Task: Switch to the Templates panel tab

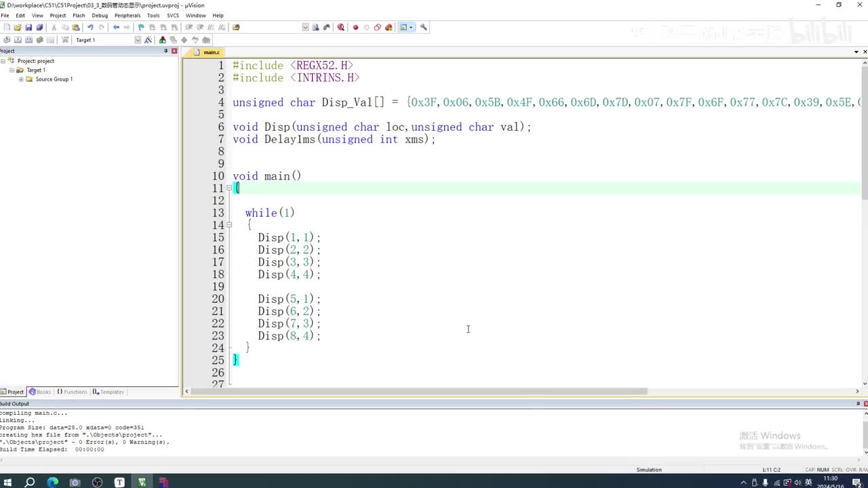Action: [108, 392]
